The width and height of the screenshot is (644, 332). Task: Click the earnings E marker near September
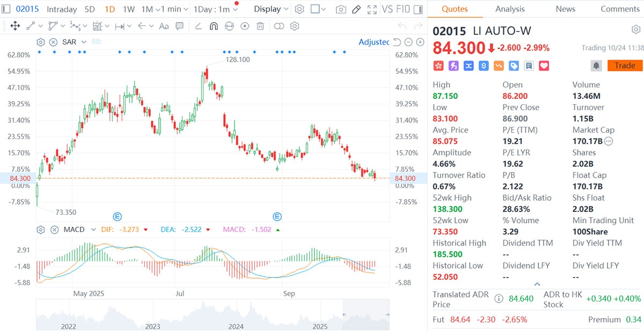[x=277, y=216]
